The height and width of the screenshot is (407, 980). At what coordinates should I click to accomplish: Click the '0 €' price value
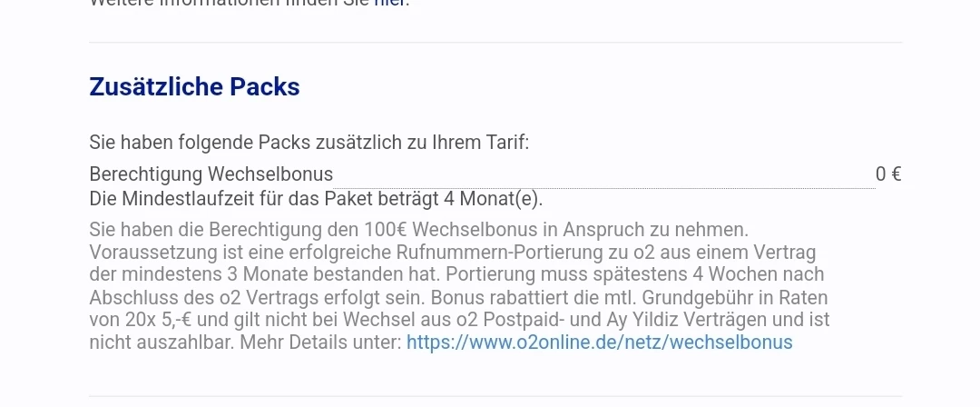tap(888, 174)
